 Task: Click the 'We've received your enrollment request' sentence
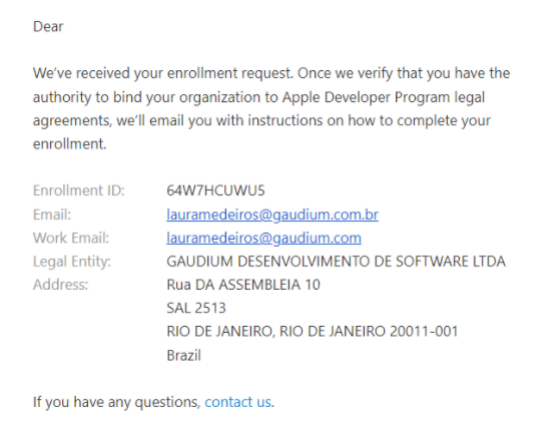point(163,73)
